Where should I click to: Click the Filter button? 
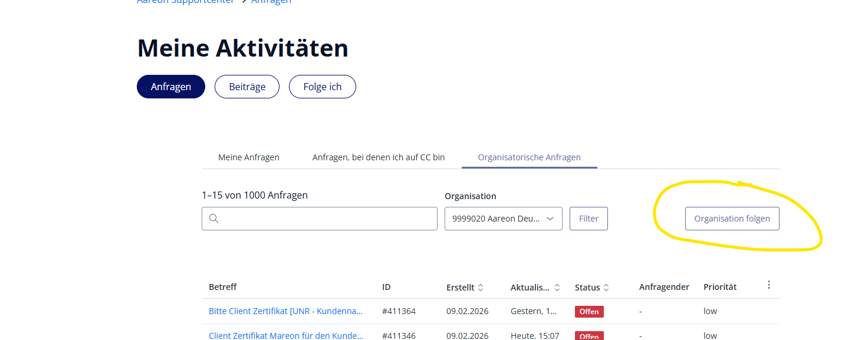[x=588, y=219]
